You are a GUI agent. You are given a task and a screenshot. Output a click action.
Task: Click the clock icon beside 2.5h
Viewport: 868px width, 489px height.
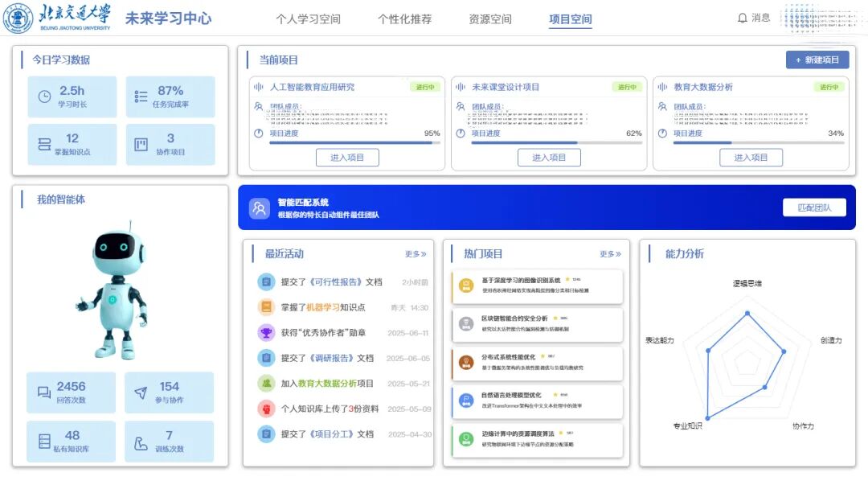tap(44, 97)
